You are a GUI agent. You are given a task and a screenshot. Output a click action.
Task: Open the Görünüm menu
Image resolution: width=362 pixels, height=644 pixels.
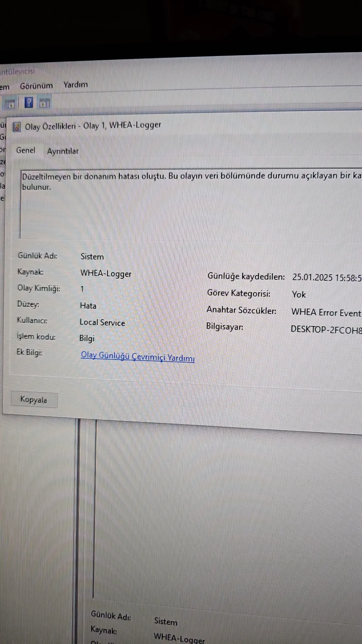point(36,86)
